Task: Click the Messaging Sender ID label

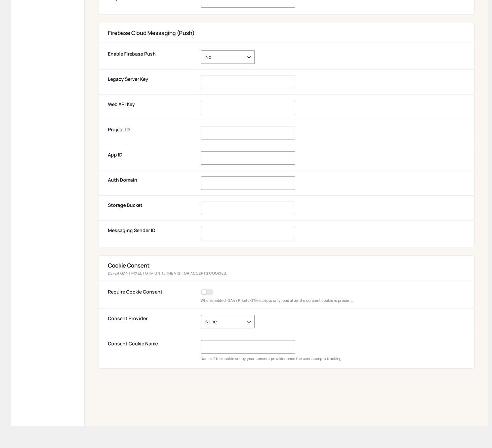Action: (131, 231)
